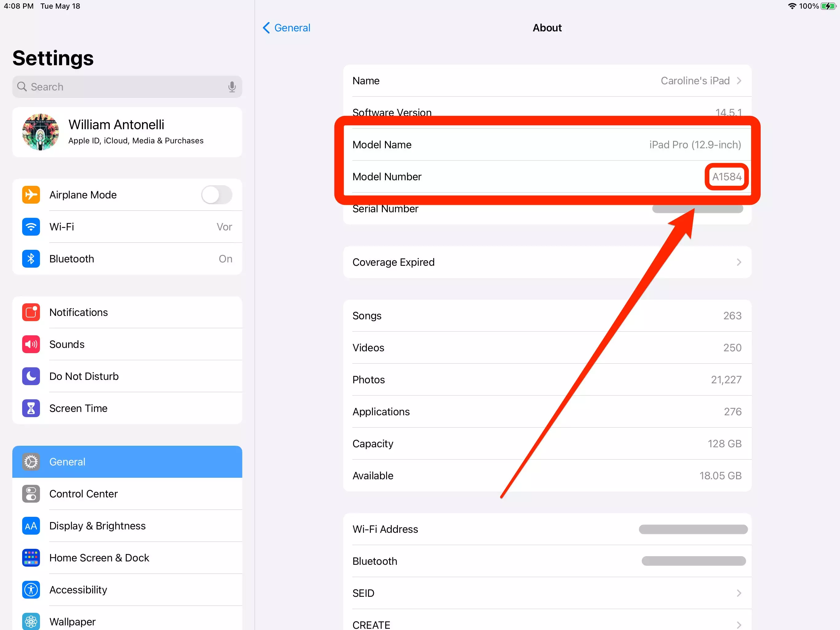Tap the Model Number value A1584

tap(727, 177)
